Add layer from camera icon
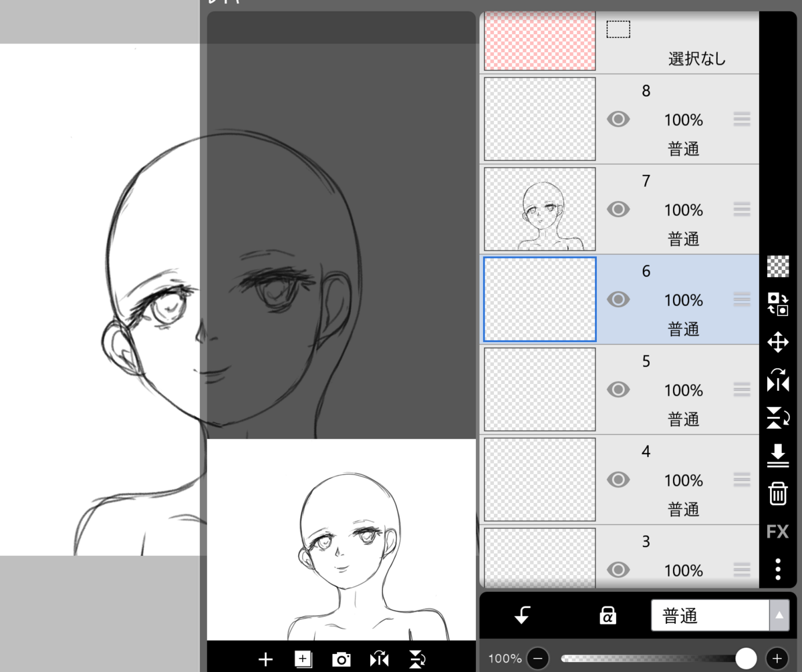The width and height of the screenshot is (802, 672). (341, 659)
